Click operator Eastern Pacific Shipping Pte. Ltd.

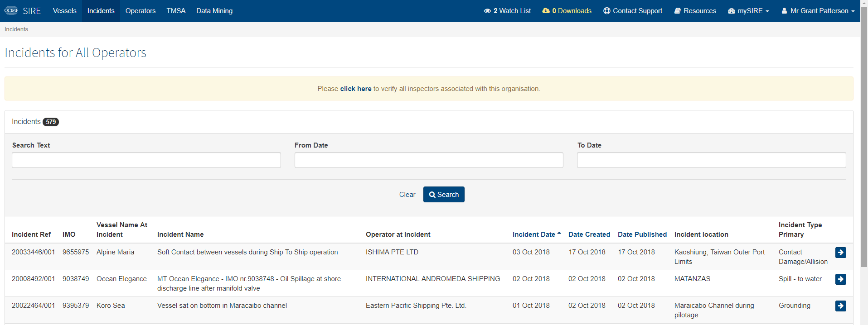(x=416, y=306)
